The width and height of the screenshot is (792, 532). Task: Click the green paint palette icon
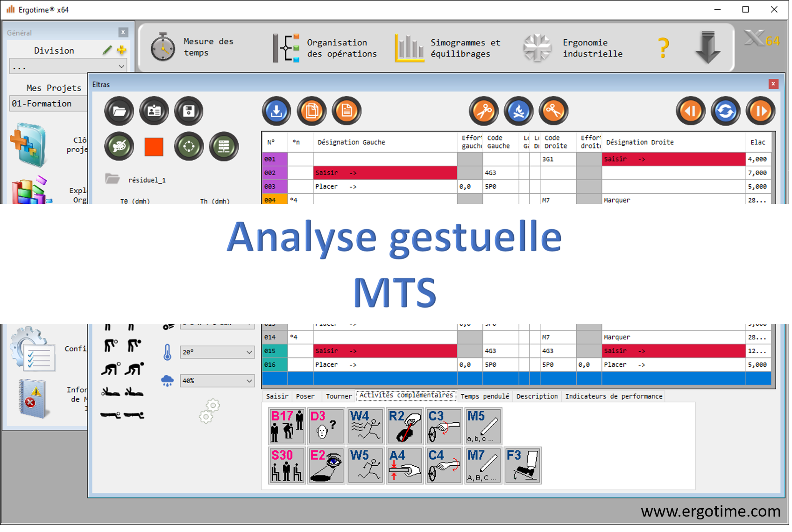(x=119, y=147)
